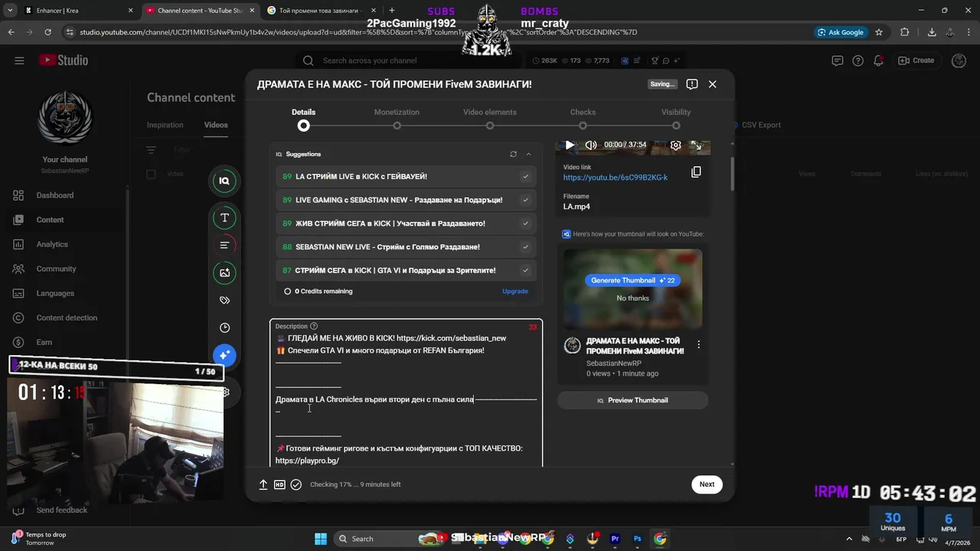Viewport: 980px width, 551px height.
Task: Click Generate Thumbnail button
Action: click(x=632, y=280)
